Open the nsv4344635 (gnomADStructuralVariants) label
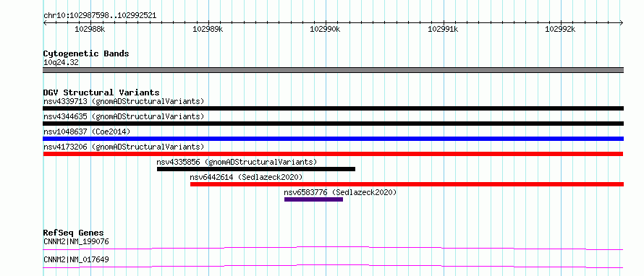Image resolution: width=644 pixels, height=276 pixels. click(x=124, y=116)
